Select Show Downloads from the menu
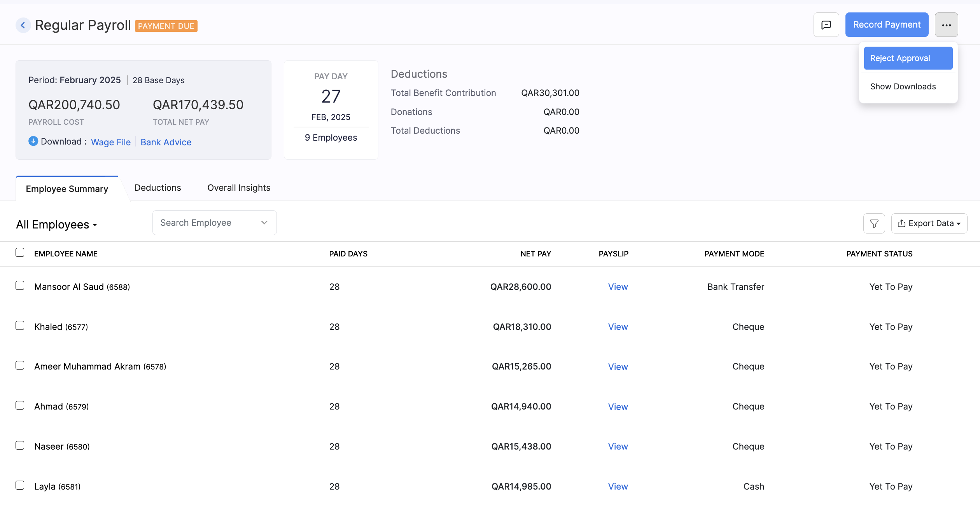This screenshot has height=516, width=980. coord(903,86)
